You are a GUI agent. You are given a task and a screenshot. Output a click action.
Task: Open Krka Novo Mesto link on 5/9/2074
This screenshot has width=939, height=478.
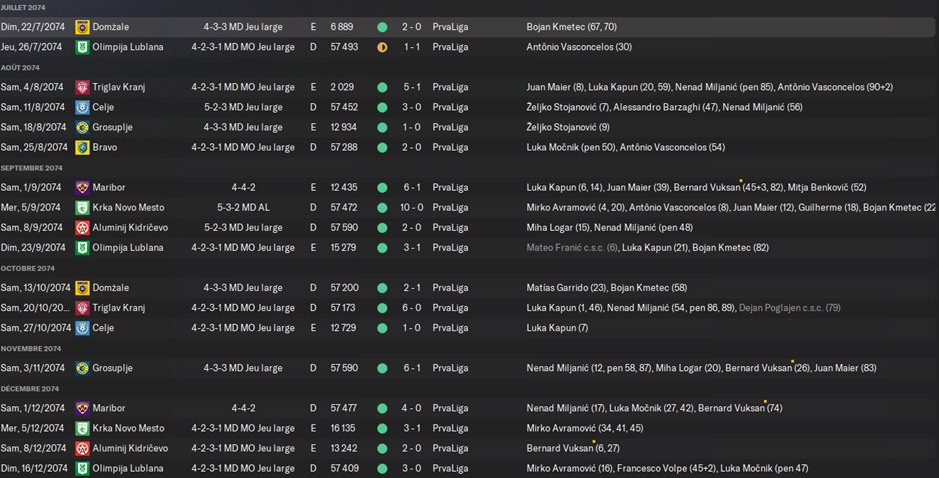128,207
